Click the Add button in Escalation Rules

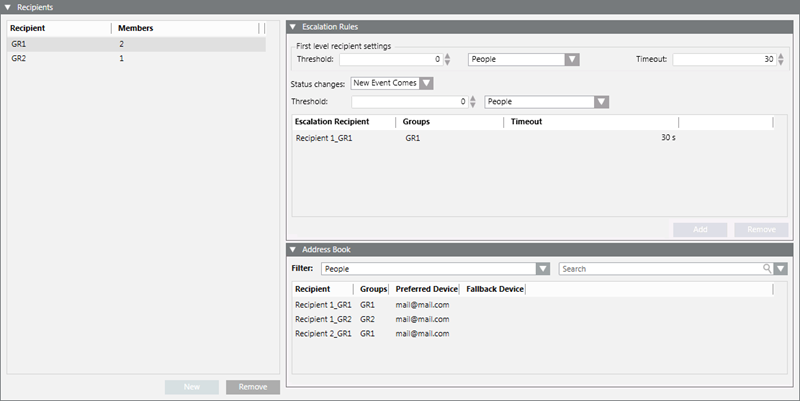click(x=700, y=229)
